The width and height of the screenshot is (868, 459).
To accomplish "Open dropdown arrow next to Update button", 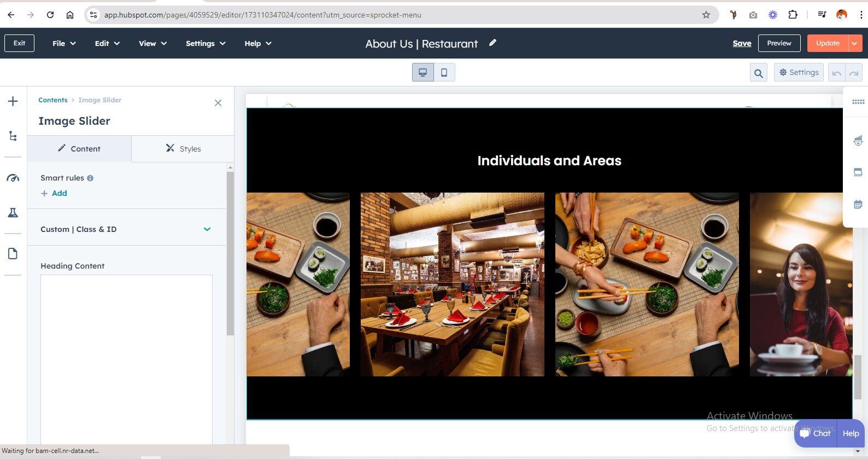I will (854, 43).
